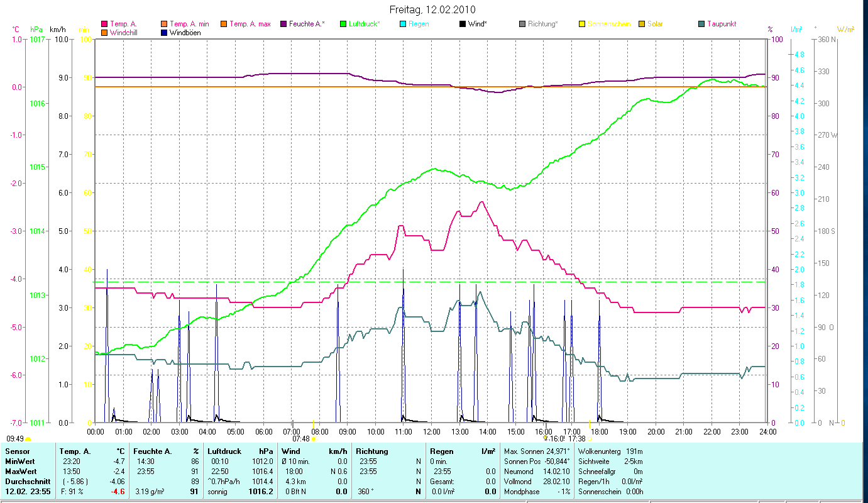
Task: Click the current pressure value 1016.2
Action: click(x=261, y=491)
